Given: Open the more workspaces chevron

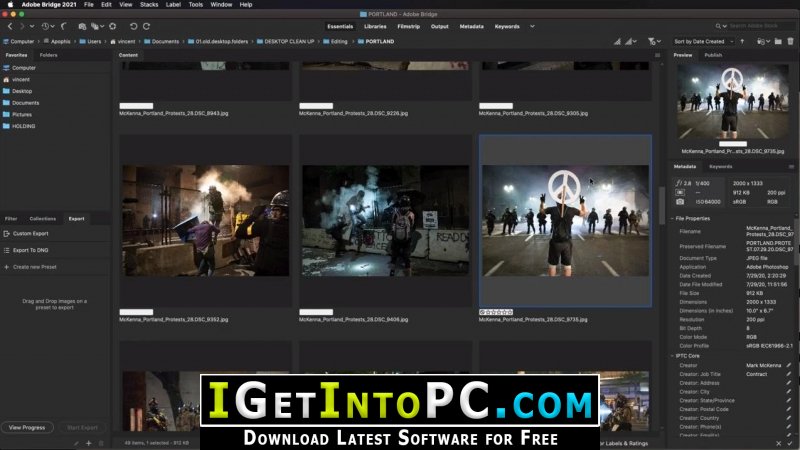Looking at the screenshot, I should point(532,27).
